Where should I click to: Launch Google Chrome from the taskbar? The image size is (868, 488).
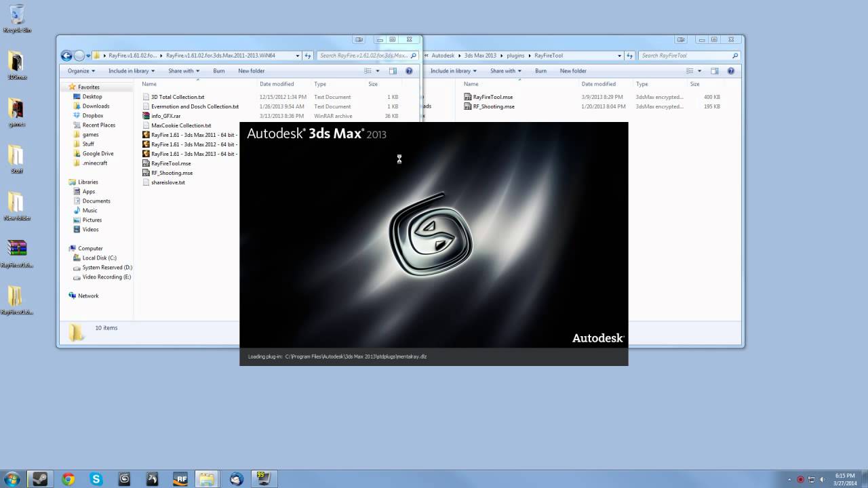coord(68,479)
